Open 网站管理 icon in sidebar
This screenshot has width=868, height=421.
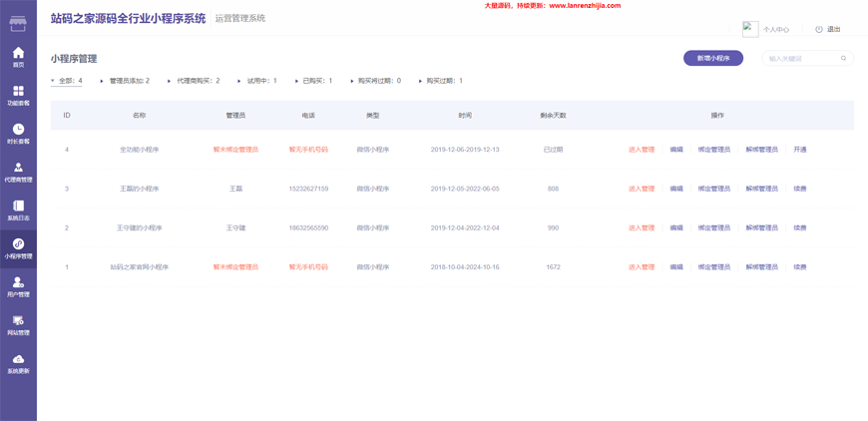coord(18,320)
